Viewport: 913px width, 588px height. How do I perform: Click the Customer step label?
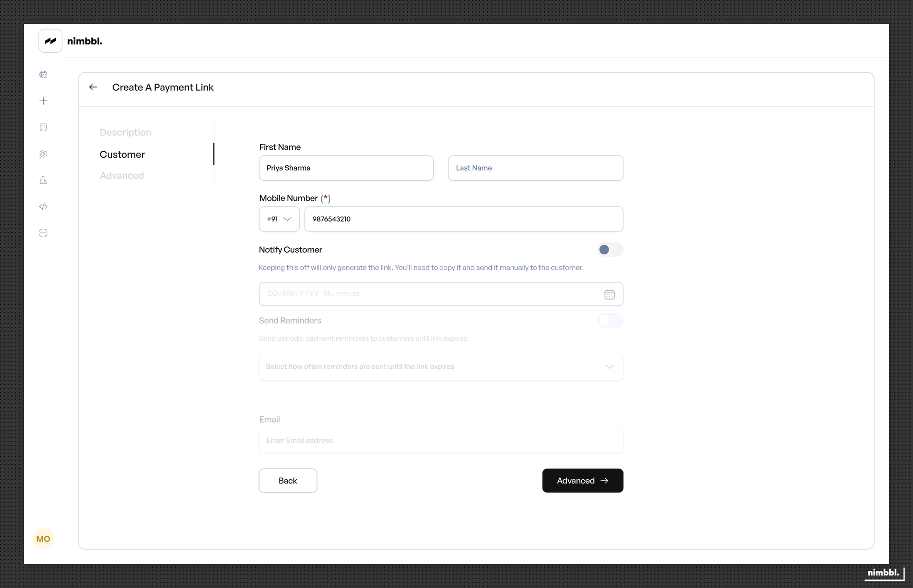coord(122,154)
